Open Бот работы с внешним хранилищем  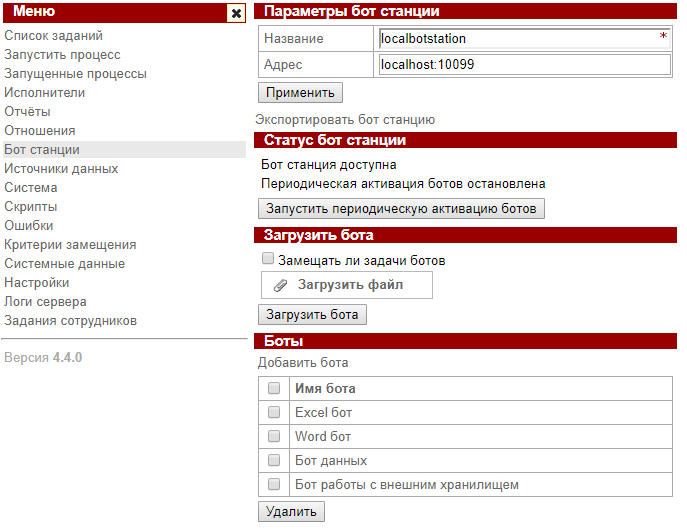coord(407,485)
